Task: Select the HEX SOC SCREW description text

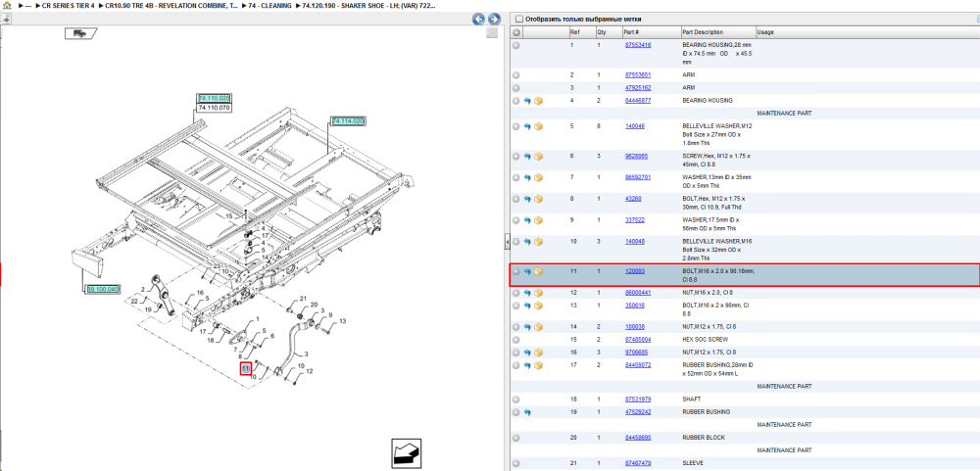Action: click(x=703, y=339)
